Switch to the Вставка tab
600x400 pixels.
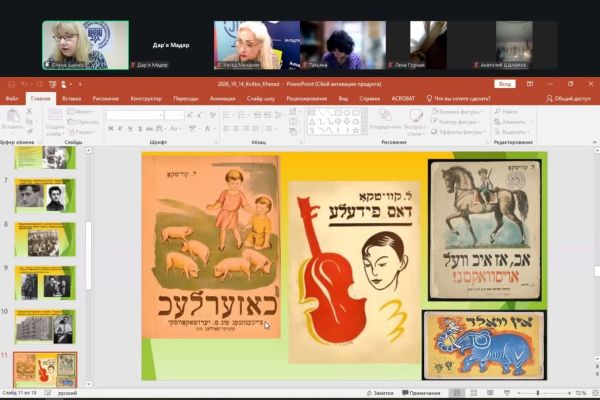tap(71, 99)
